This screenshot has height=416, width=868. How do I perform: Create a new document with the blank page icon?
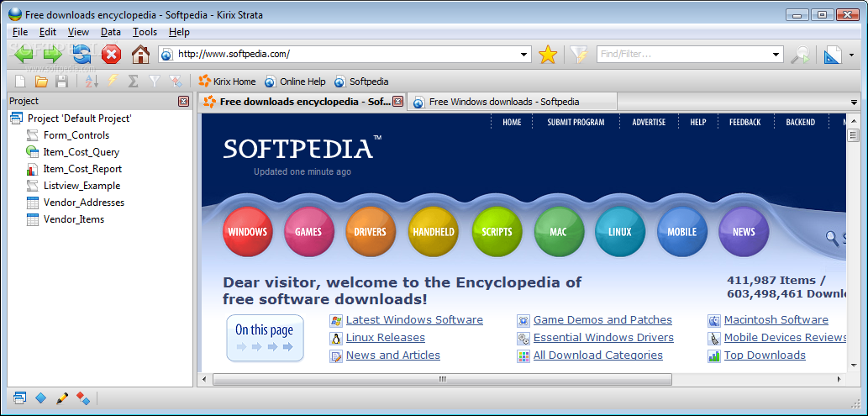pos(20,82)
